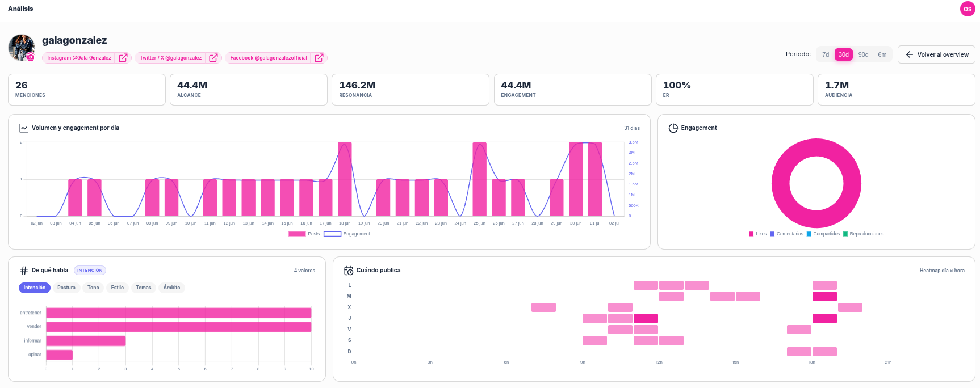Screen dimensions: 980x388
Task: Switch to the Intención tab
Action: pyautogui.click(x=35, y=288)
